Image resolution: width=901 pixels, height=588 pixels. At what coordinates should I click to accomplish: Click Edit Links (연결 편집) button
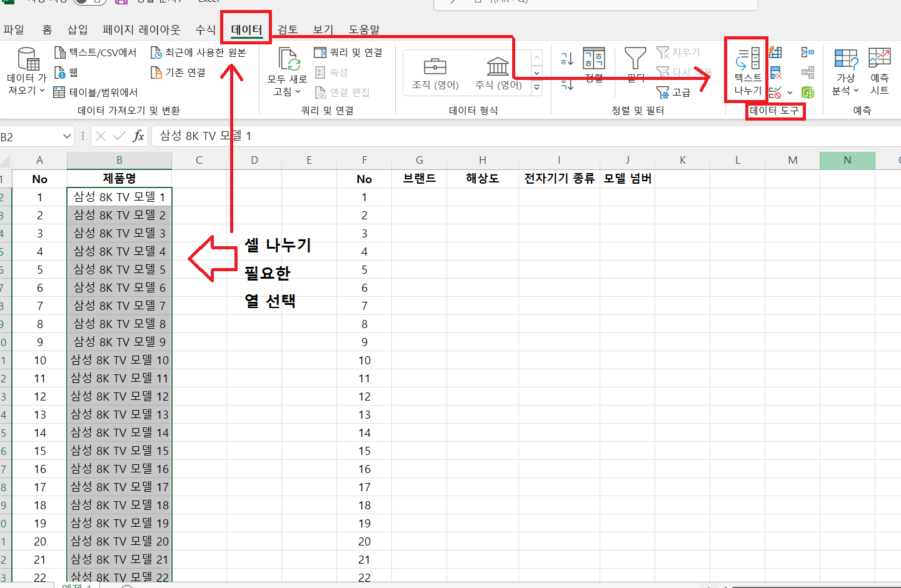click(x=342, y=92)
